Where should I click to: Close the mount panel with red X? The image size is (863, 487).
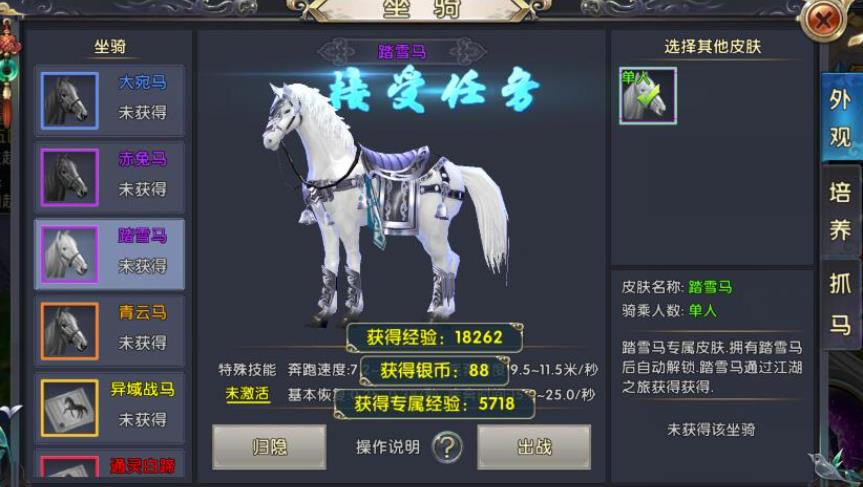tap(823, 20)
